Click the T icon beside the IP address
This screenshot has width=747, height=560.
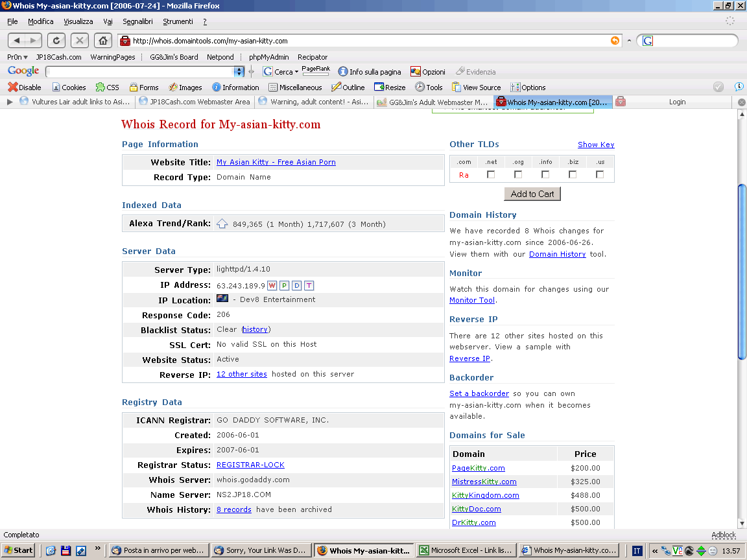(309, 286)
